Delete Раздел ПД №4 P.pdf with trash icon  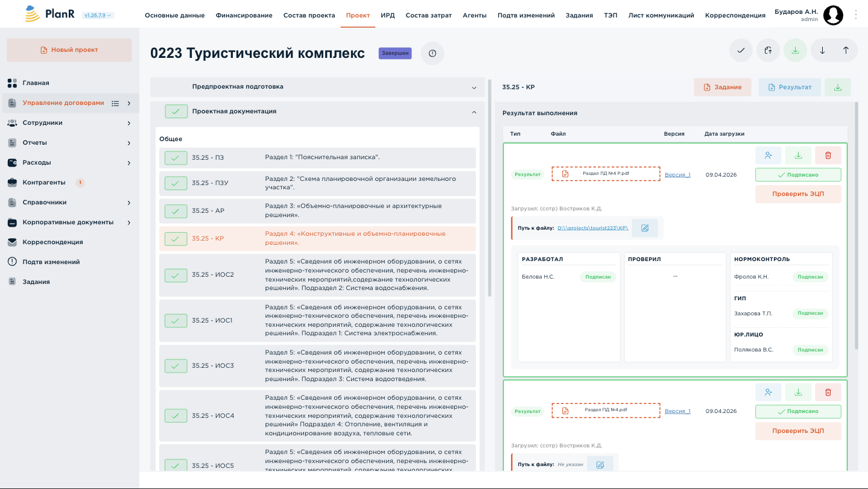[828, 156]
